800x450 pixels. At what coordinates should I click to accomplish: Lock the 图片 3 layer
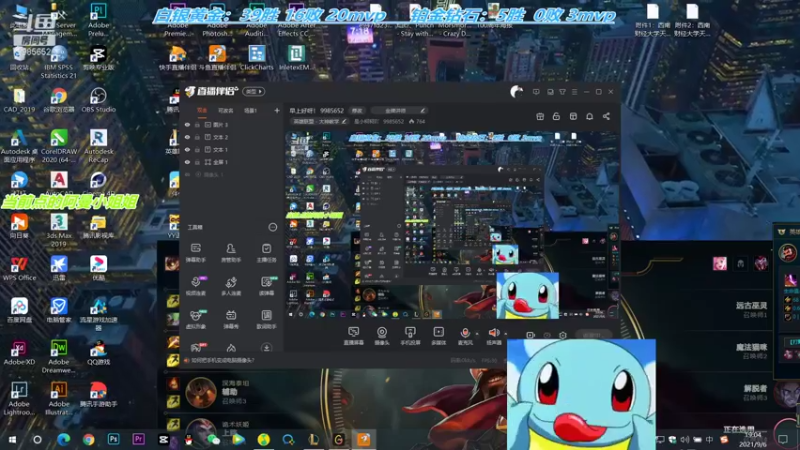[197, 124]
